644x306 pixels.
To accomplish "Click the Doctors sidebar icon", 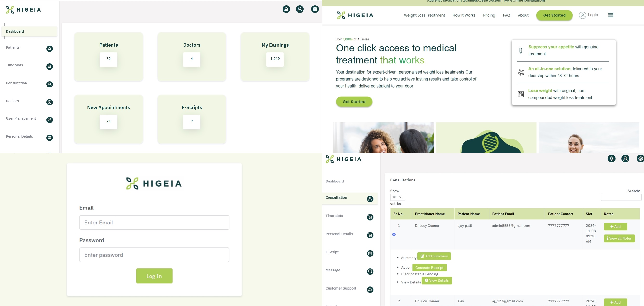I will coord(50,102).
